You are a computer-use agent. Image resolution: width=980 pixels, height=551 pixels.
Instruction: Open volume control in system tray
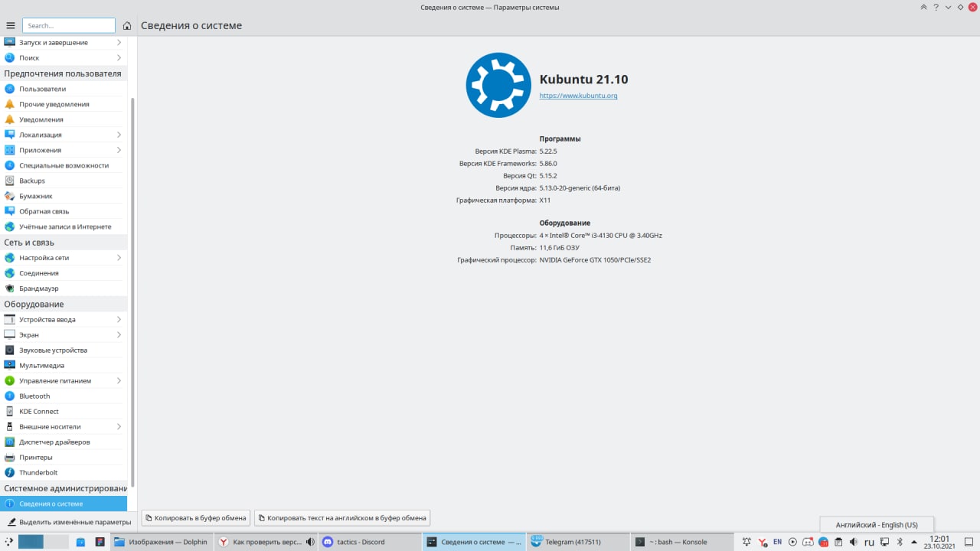pyautogui.click(x=854, y=542)
